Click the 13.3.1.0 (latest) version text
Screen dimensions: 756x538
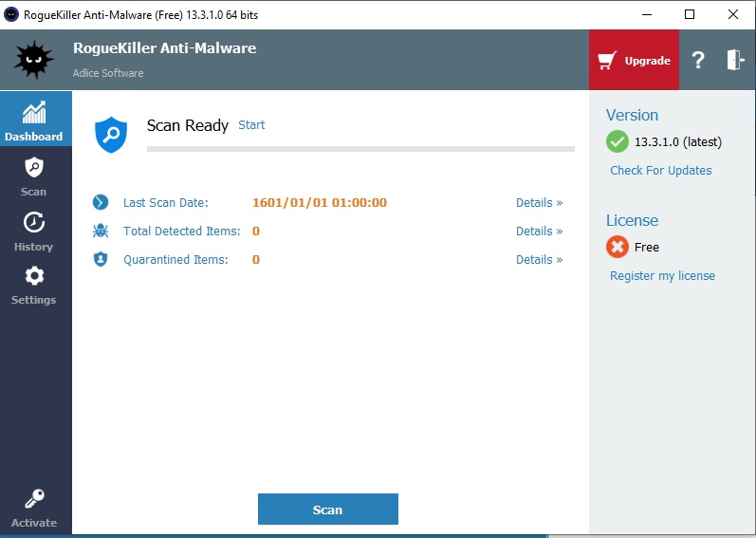tap(678, 142)
